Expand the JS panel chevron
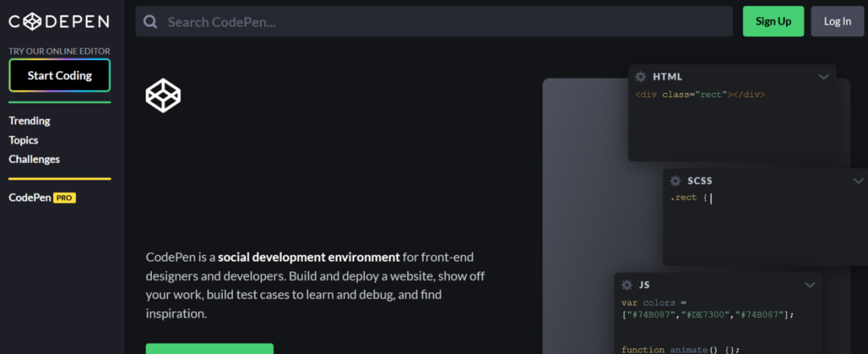 [x=810, y=285]
